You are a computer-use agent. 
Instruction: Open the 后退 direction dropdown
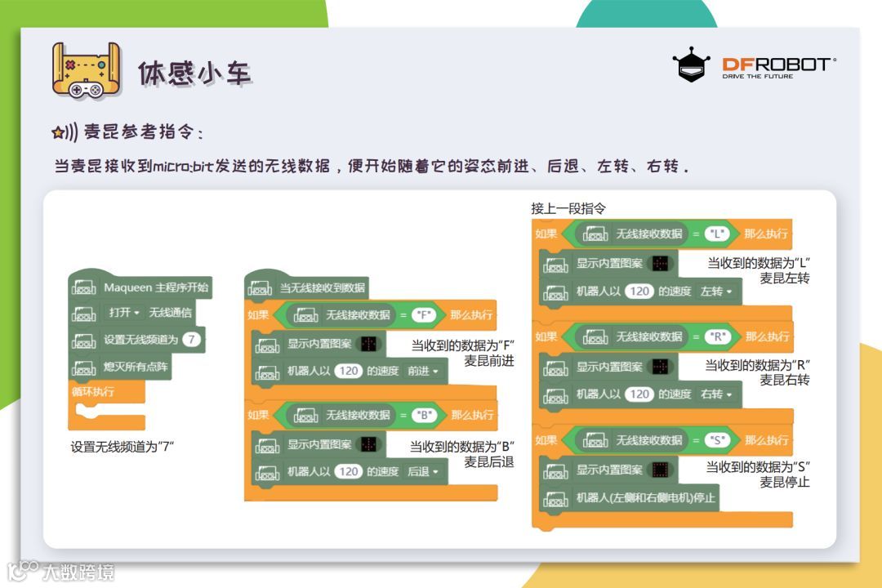(x=422, y=471)
